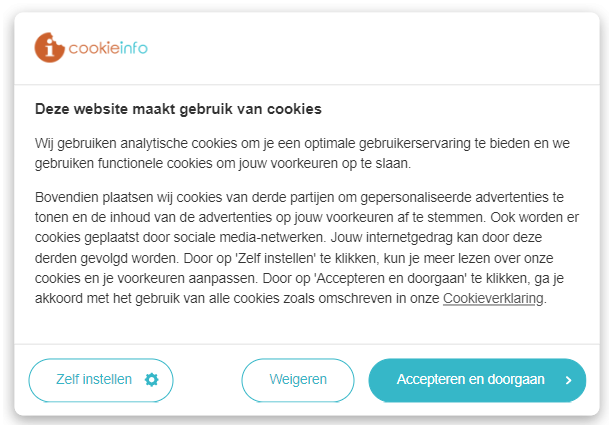Click the line starting 'Wij gebruiken analytische cookies'
Viewport: 609px width, 425px height.
tap(300, 143)
